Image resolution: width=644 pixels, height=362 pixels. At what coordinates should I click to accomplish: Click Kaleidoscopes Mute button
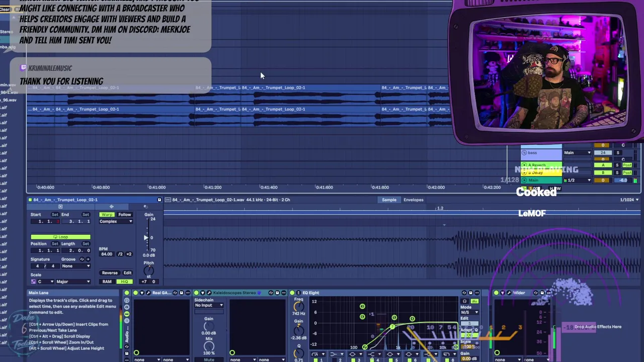point(209,360)
